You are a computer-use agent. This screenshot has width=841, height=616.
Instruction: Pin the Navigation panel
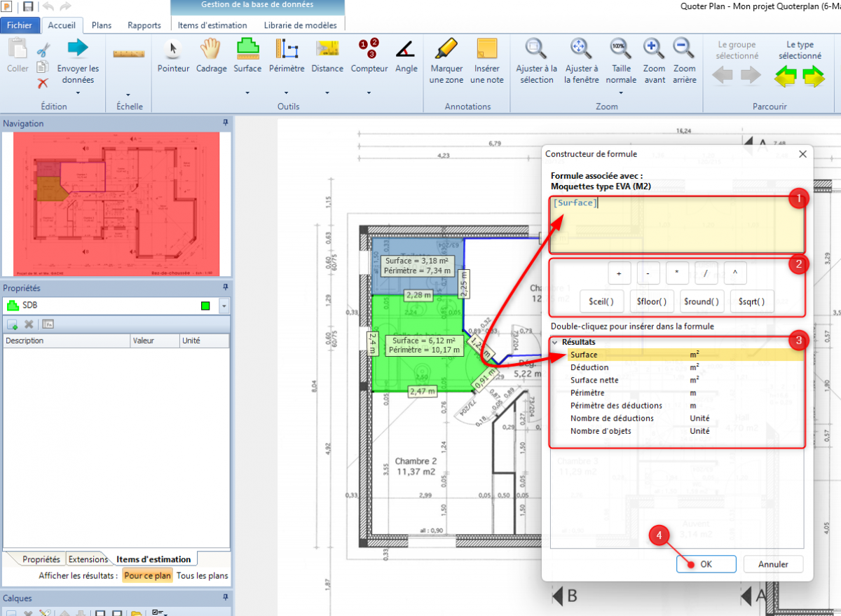pyautogui.click(x=226, y=123)
